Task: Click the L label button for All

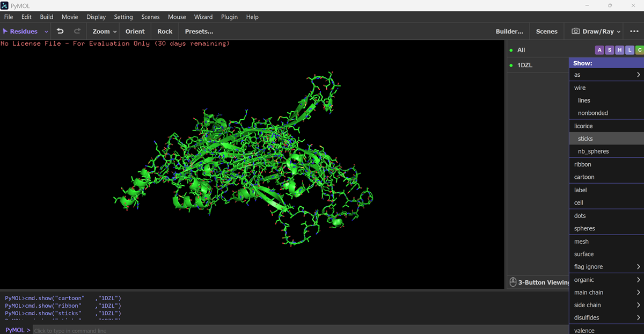Action: click(x=630, y=50)
